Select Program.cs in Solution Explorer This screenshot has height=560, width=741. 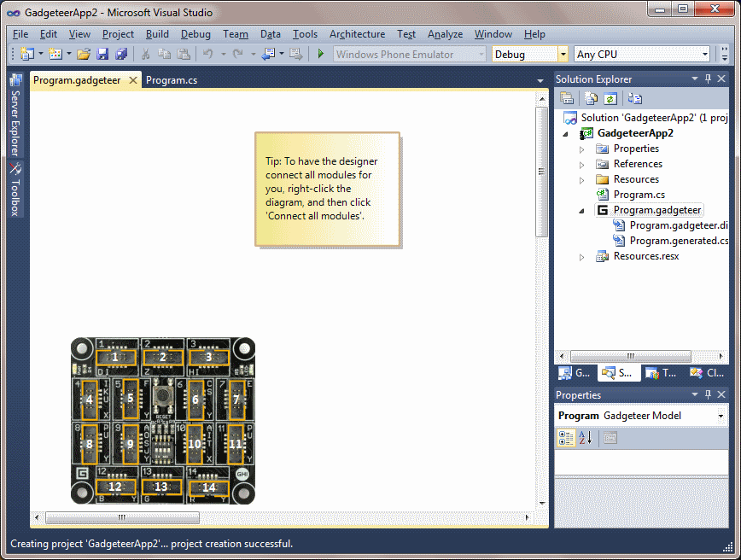pyautogui.click(x=639, y=195)
